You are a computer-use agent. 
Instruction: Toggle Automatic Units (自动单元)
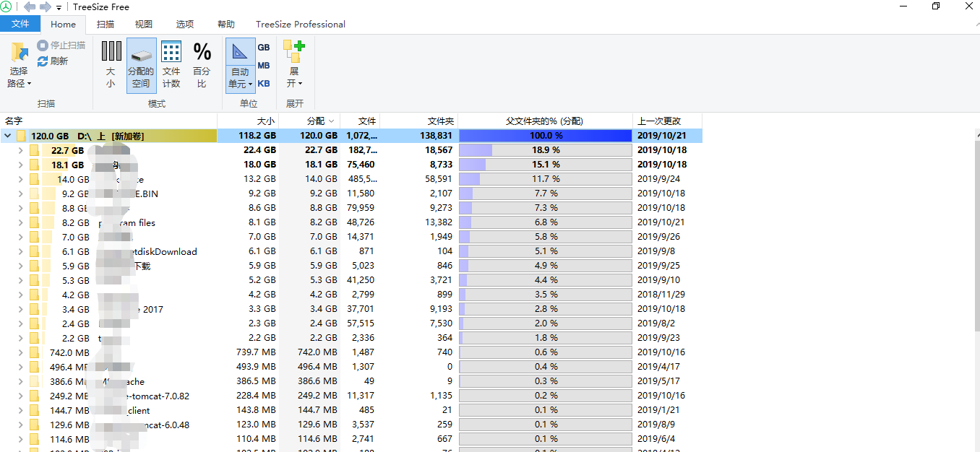click(x=240, y=65)
